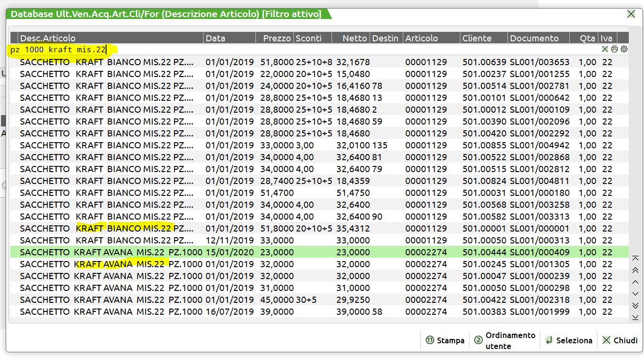Close the database window with the top-right X

pyautogui.click(x=631, y=14)
